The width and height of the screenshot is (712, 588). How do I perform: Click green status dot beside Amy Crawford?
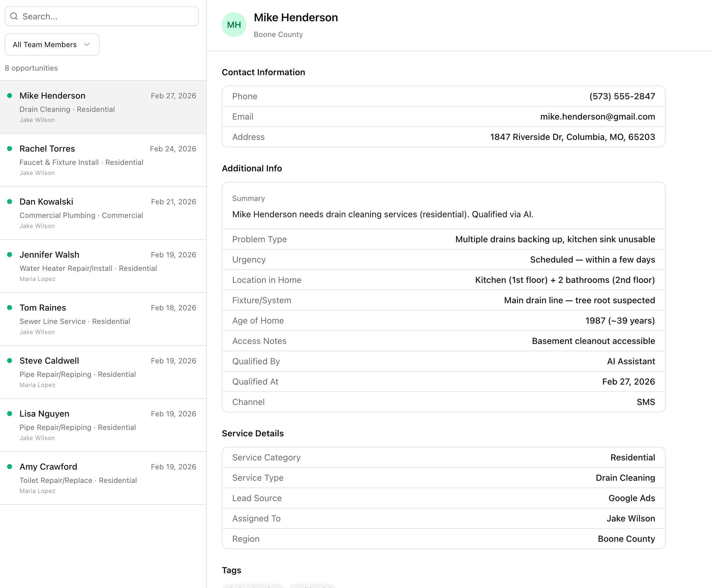[10, 467]
